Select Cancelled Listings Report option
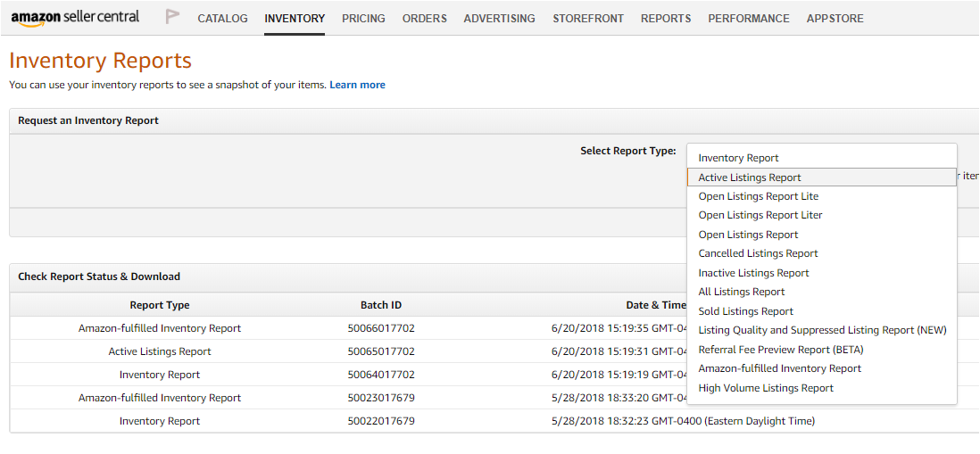The image size is (980, 454). tap(822, 253)
